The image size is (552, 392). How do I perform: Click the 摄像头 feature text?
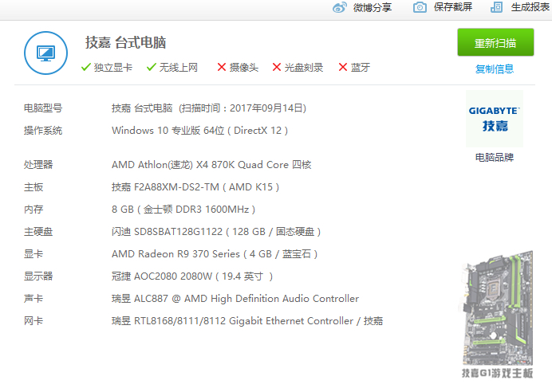(243, 67)
